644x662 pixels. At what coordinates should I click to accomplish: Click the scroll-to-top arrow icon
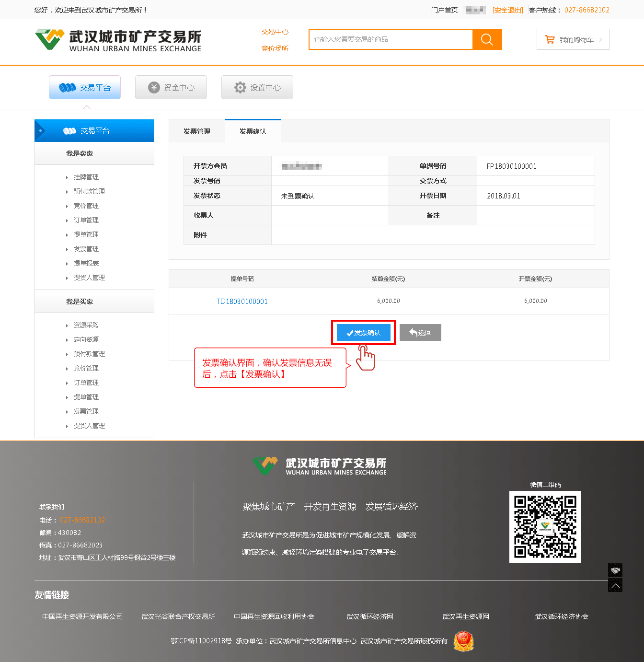click(x=615, y=585)
